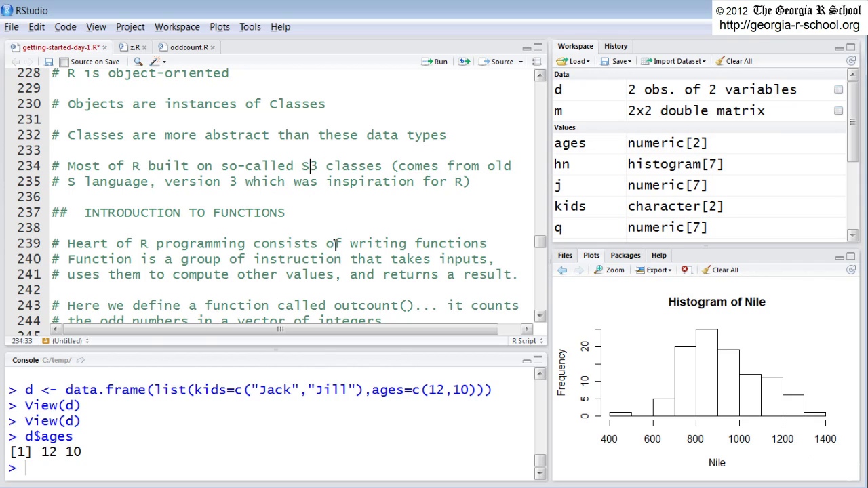
Task: Open the workspace Save dropdown
Action: click(616, 61)
